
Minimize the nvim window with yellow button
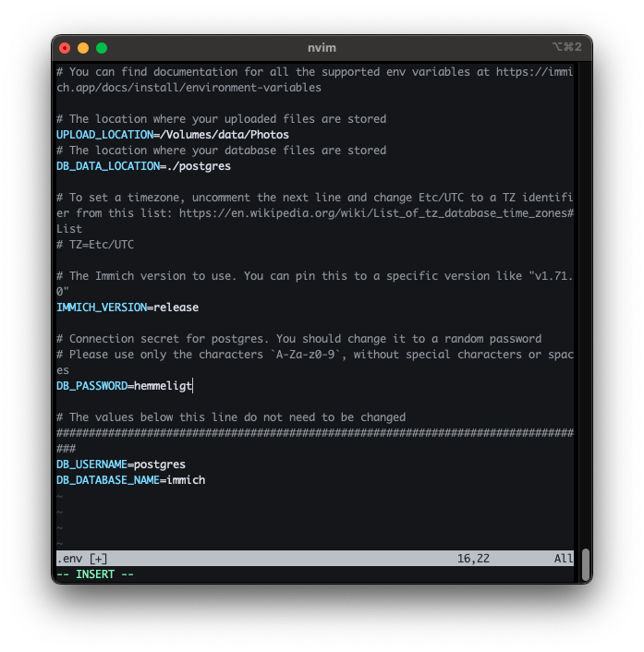[x=83, y=48]
